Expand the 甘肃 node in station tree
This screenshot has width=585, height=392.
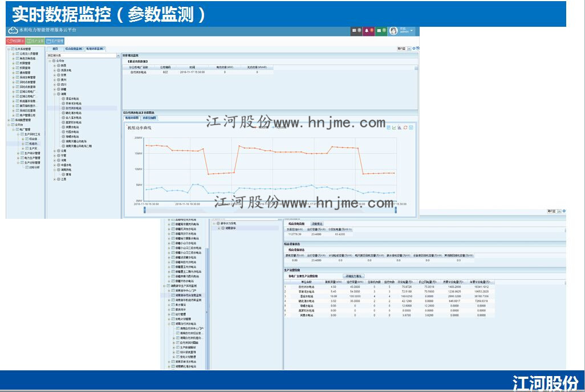pyautogui.click(x=55, y=75)
